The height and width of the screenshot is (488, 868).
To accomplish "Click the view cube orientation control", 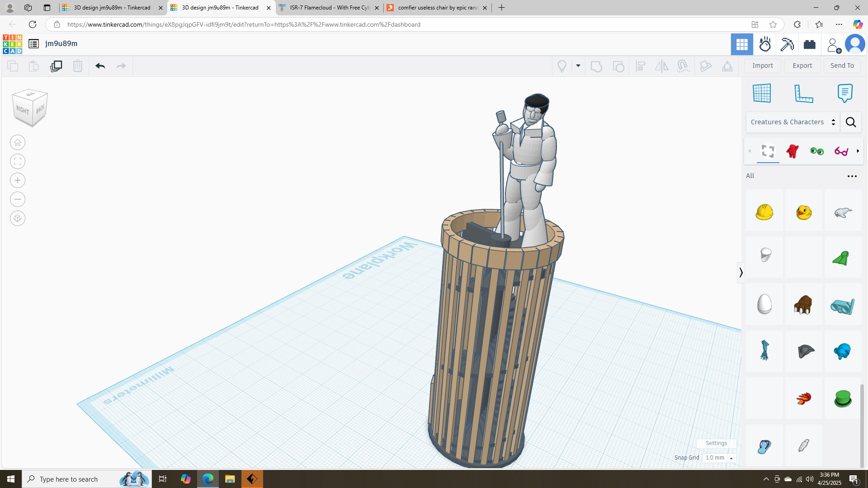I will click(x=30, y=108).
